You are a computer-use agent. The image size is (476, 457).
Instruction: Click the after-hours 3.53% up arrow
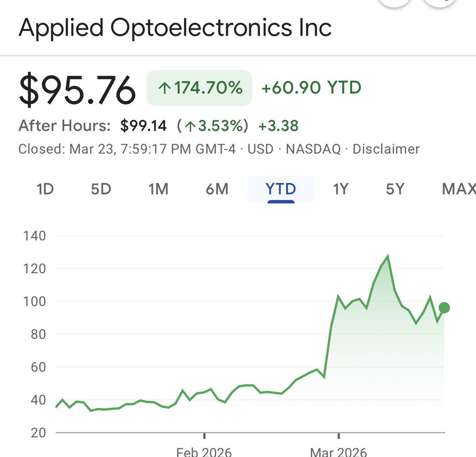190,126
